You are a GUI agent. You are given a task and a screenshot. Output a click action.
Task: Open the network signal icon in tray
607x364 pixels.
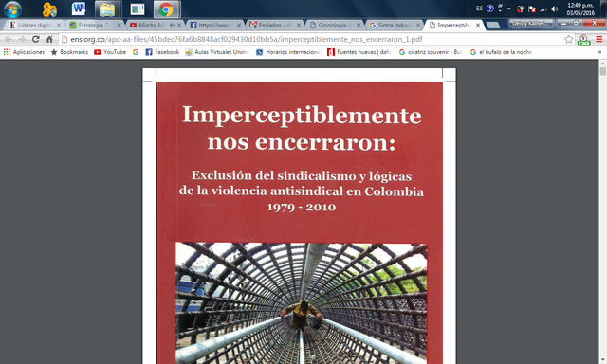(x=543, y=9)
